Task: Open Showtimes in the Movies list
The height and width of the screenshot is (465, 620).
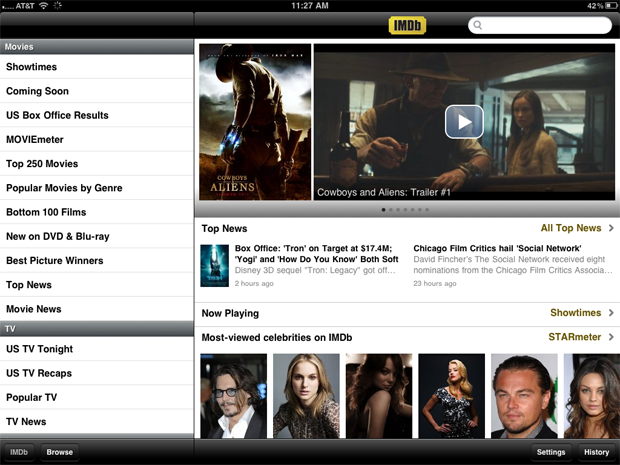Action: coord(97,67)
